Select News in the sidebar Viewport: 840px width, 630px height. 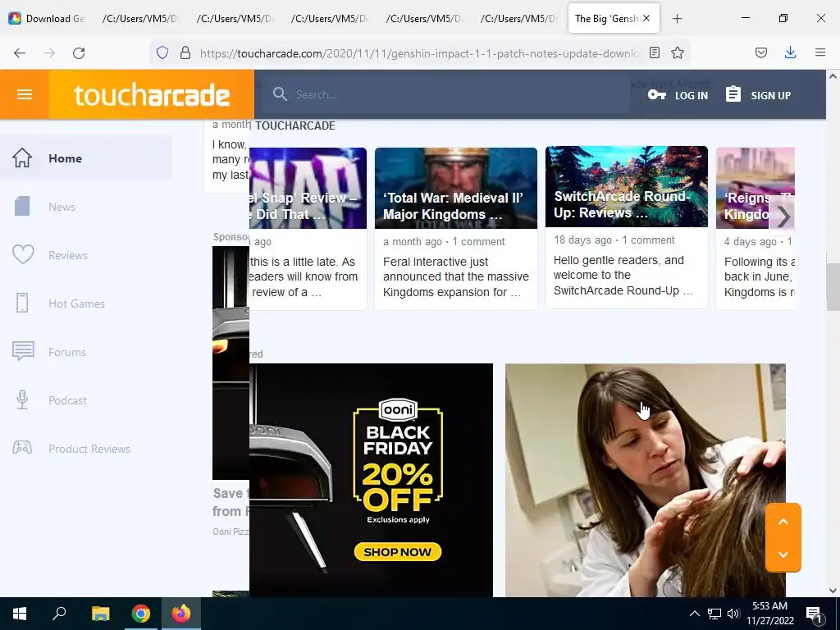point(85,207)
